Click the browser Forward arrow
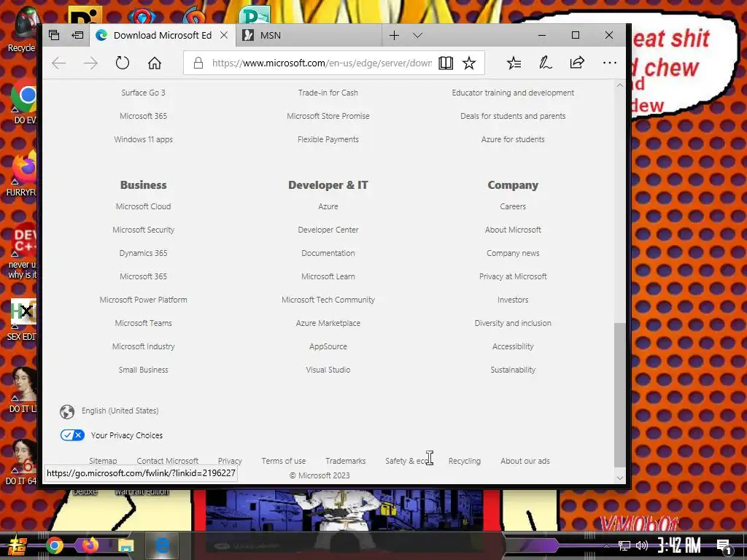The width and height of the screenshot is (747, 560). pyautogui.click(x=90, y=63)
